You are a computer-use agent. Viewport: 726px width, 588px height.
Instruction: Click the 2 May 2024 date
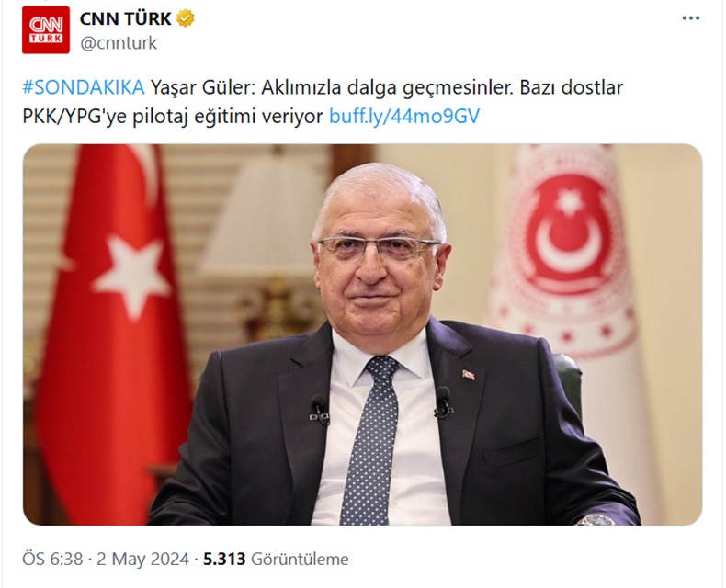[142, 559]
